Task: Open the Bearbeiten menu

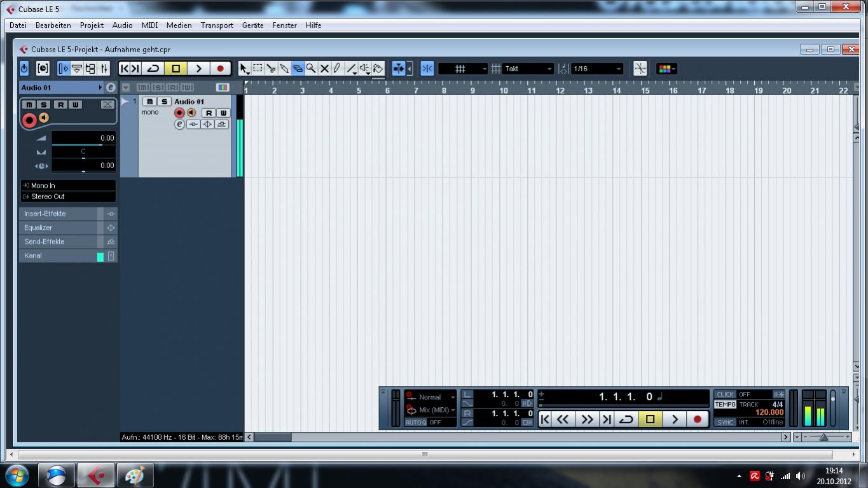Action: click(53, 25)
